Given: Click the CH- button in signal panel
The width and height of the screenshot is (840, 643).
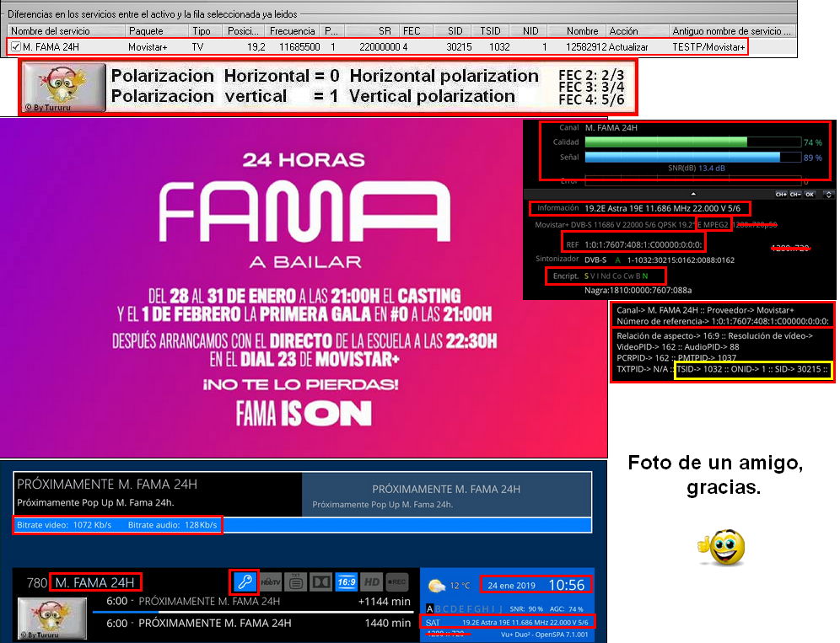Looking at the screenshot, I should 795,195.
